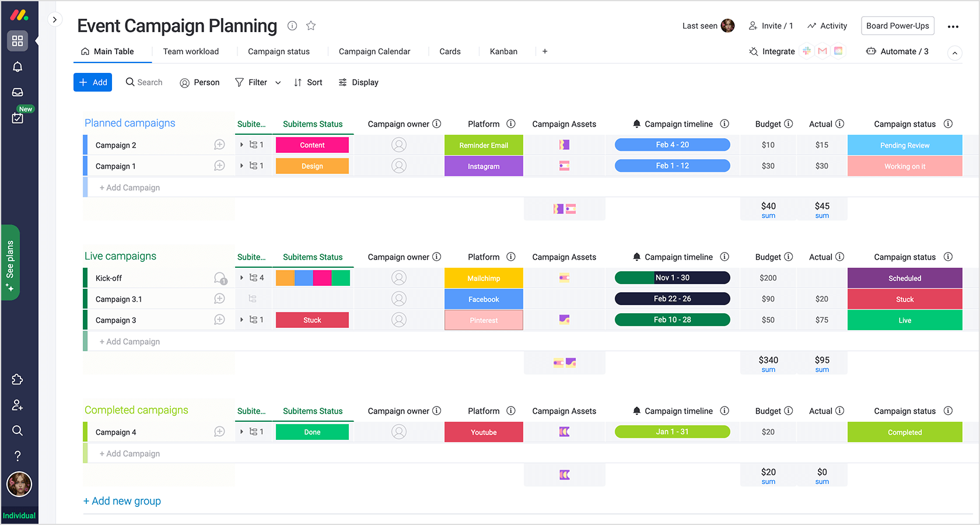This screenshot has height=525, width=980.
Task: Collapse the board header with chevron
Action: click(954, 53)
